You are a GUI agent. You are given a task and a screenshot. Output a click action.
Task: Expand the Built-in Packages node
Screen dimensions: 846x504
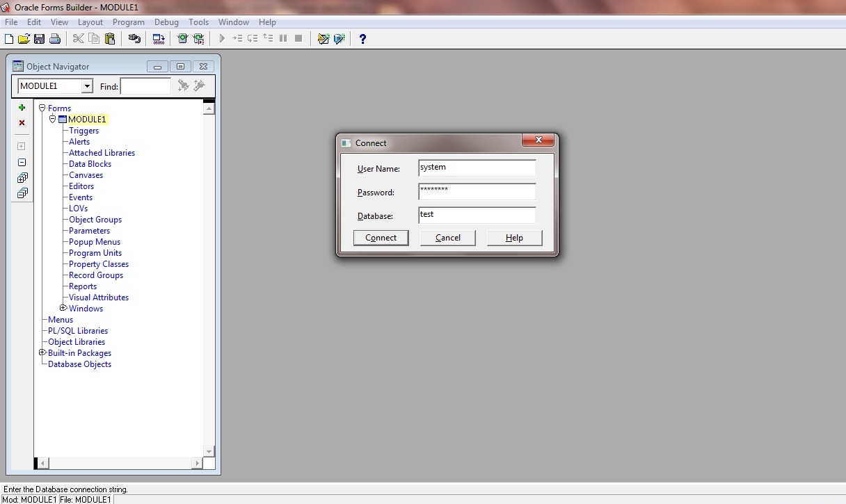click(42, 352)
